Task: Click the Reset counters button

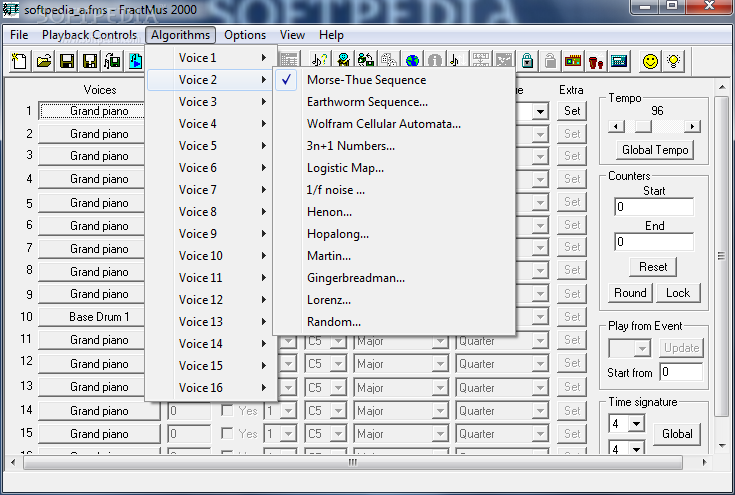Action: tap(653, 267)
